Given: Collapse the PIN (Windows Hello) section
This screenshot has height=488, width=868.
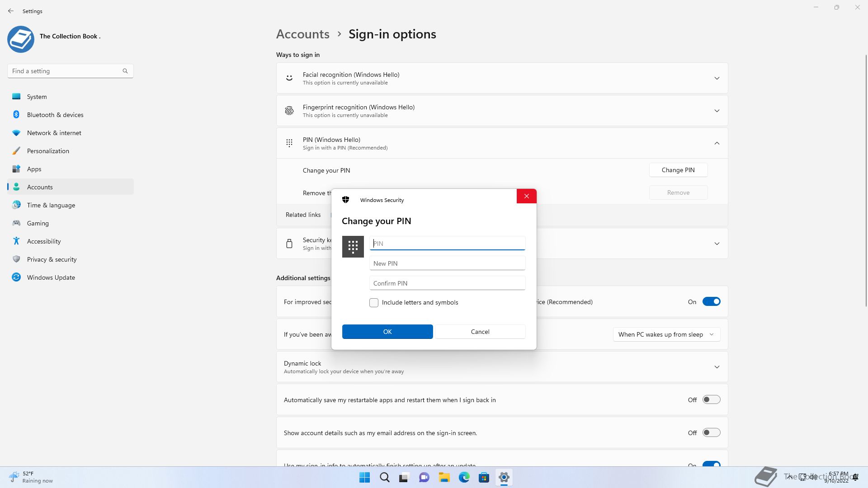Looking at the screenshot, I should [717, 143].
